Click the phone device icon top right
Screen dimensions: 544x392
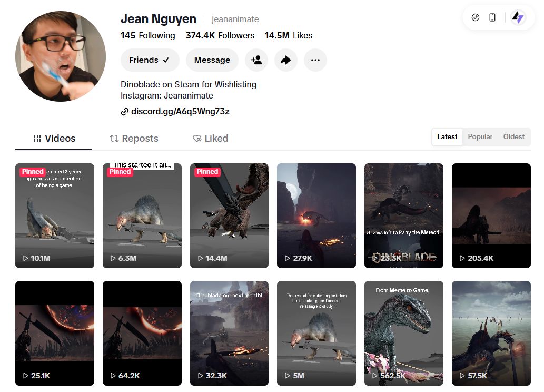[x=492, y=17]
